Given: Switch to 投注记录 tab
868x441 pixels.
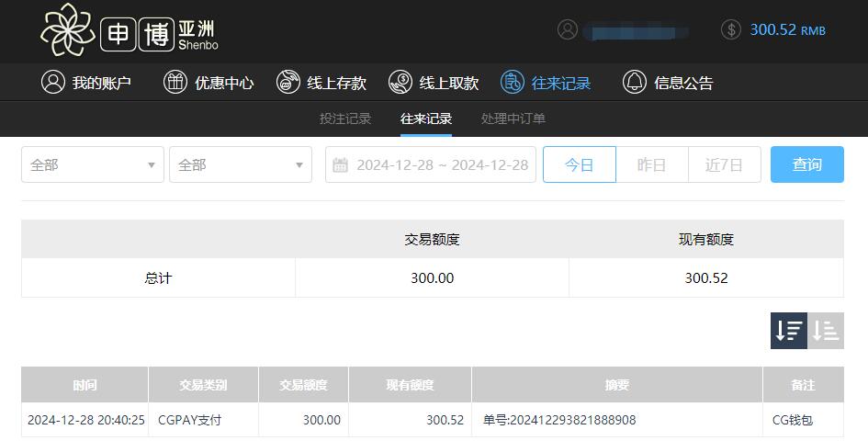Looking at the screenshot, I should [344, 119].
